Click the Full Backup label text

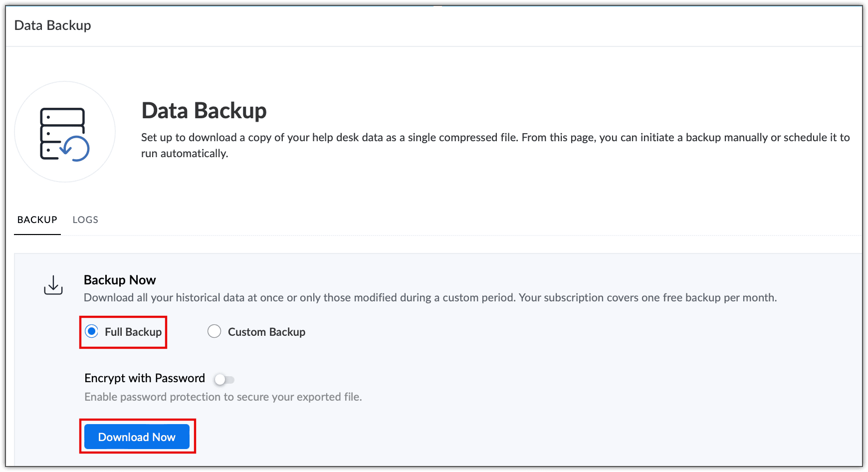tap(133, 332)
